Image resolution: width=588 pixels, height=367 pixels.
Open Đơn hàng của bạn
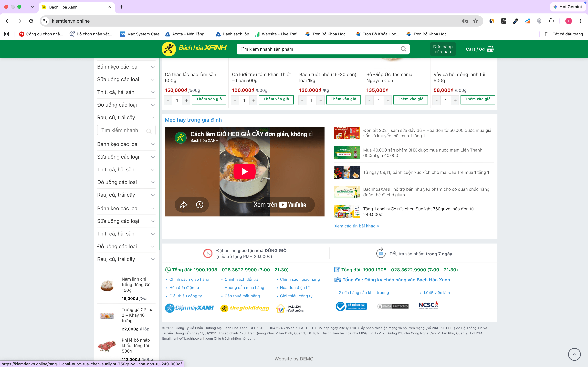tap(443, 49)
